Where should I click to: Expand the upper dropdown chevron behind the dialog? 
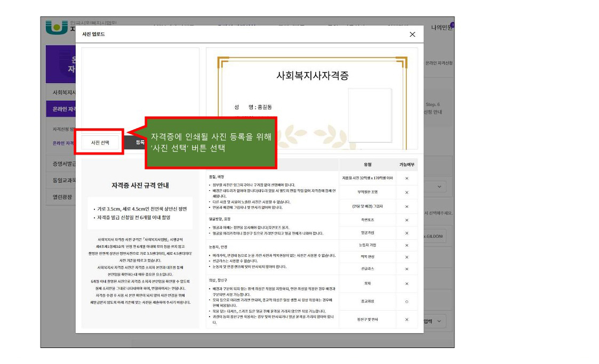click(440, 187)
